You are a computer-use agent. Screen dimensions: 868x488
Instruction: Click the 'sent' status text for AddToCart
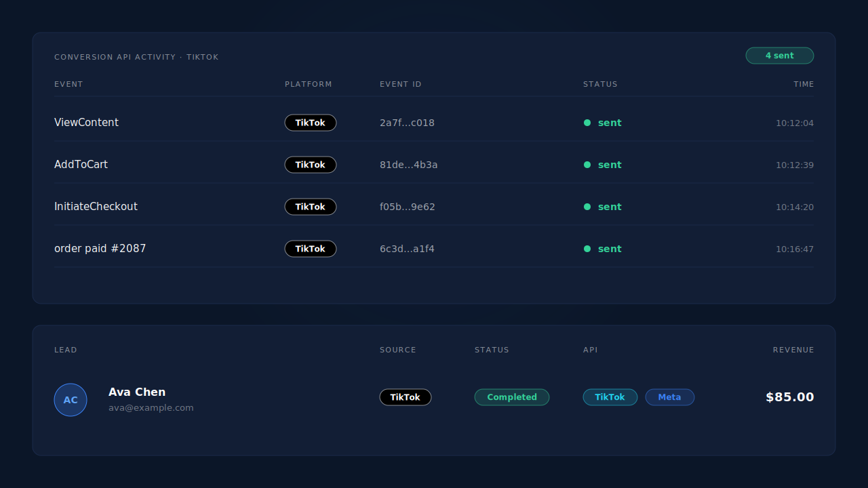coord(610,165)
